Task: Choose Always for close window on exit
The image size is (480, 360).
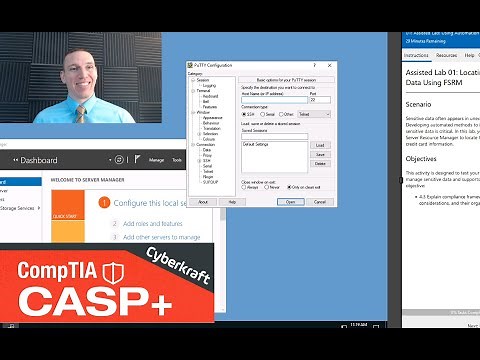Action: pos(244,187)
